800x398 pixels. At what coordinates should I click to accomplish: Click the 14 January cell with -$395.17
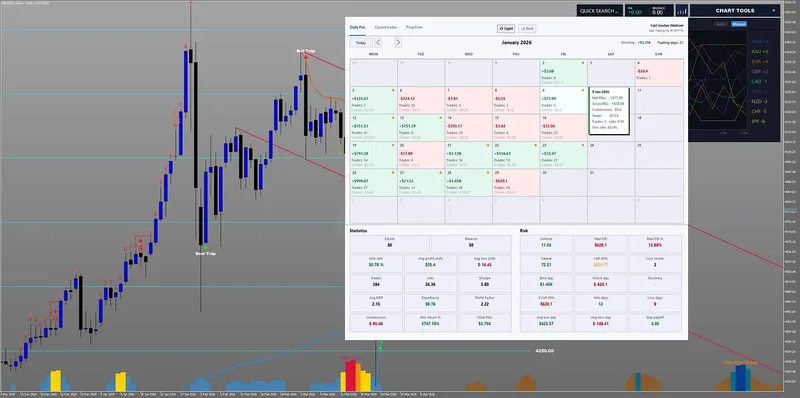(468, 128)
